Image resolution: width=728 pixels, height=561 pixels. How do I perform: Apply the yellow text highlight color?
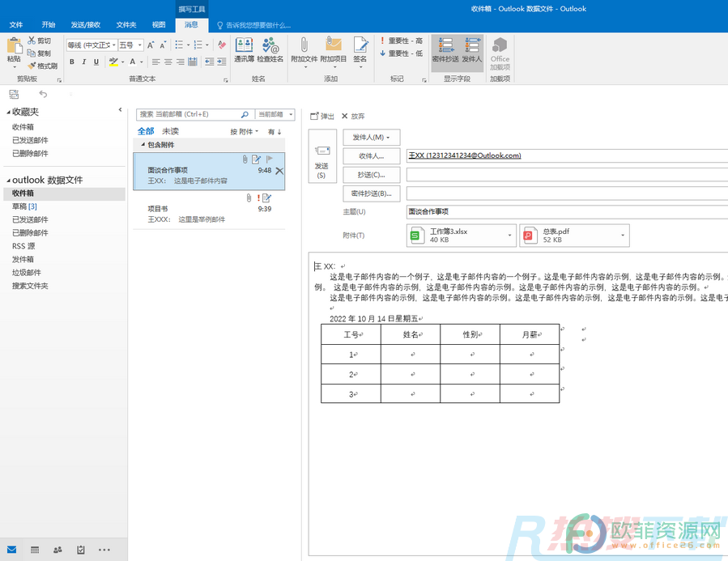(x=113, y=62)
